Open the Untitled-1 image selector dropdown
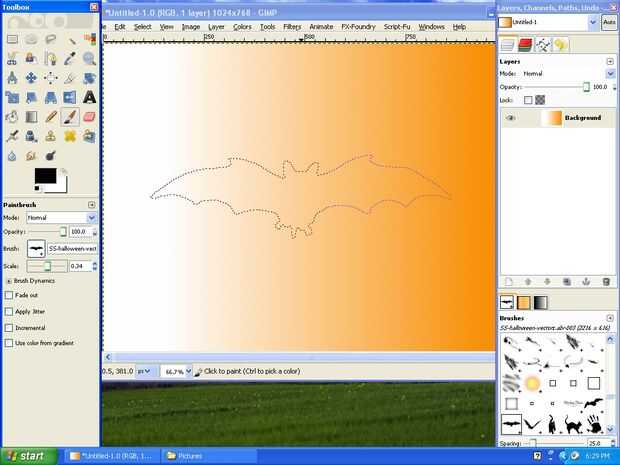Viewport: 620px width, 465px height. pos(548,23)
